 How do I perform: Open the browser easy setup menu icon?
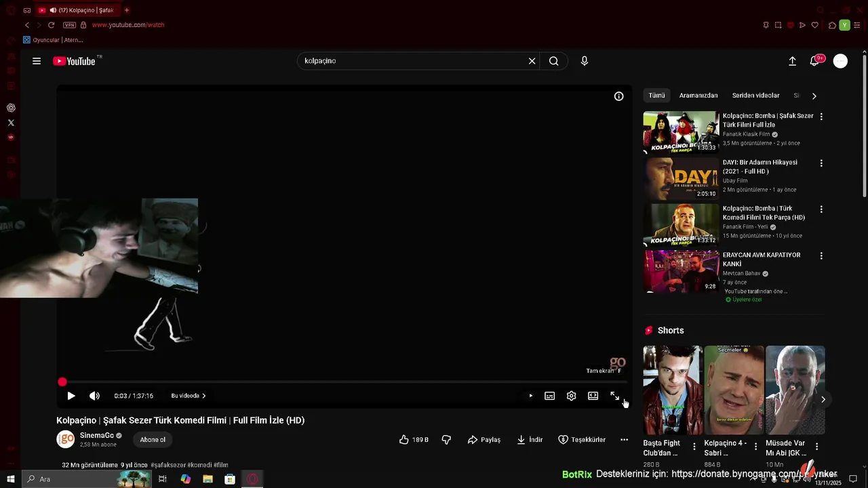[857, 25]
